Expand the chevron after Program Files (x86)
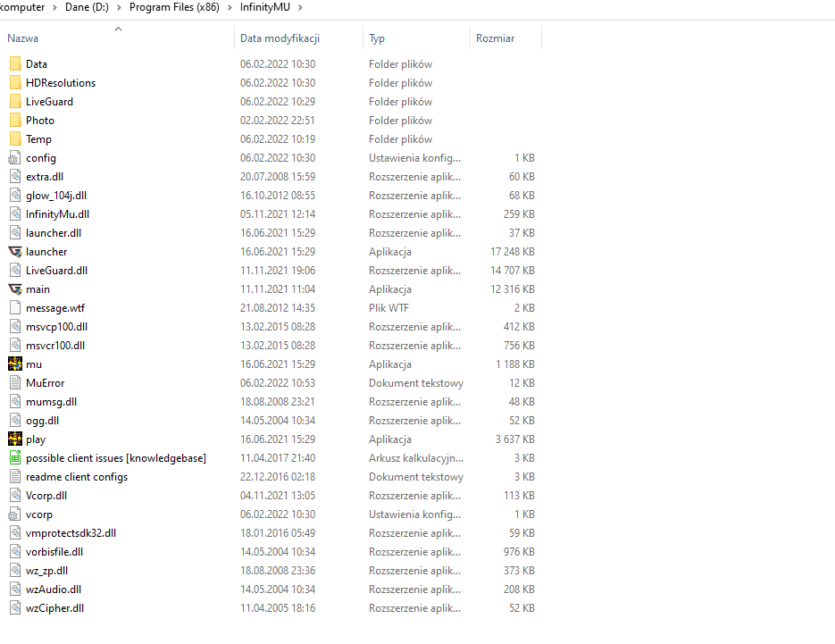The height and width of the screenshot is (644, 835). click(x=230, y=7)
